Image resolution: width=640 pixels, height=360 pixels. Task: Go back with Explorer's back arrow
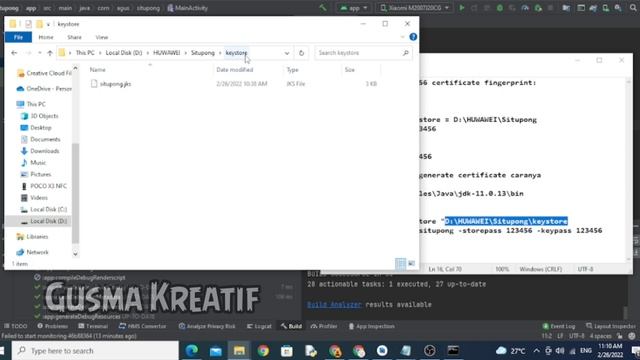pyautogui.click(x=14, y=53)
